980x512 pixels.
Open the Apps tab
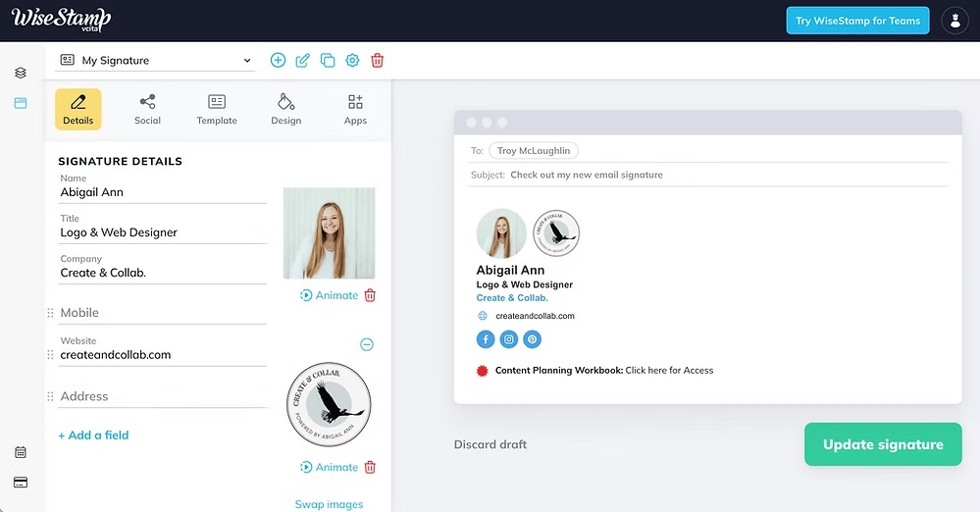point(356,110)
